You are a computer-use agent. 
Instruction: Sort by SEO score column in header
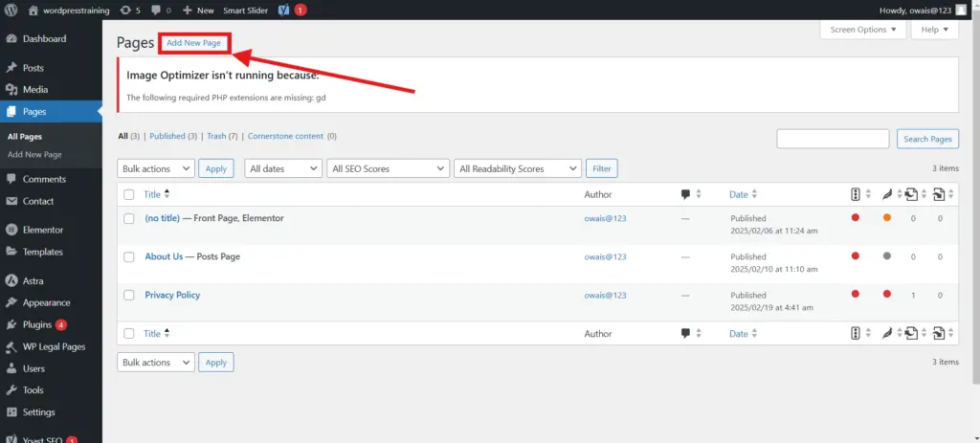pos(860,194)
